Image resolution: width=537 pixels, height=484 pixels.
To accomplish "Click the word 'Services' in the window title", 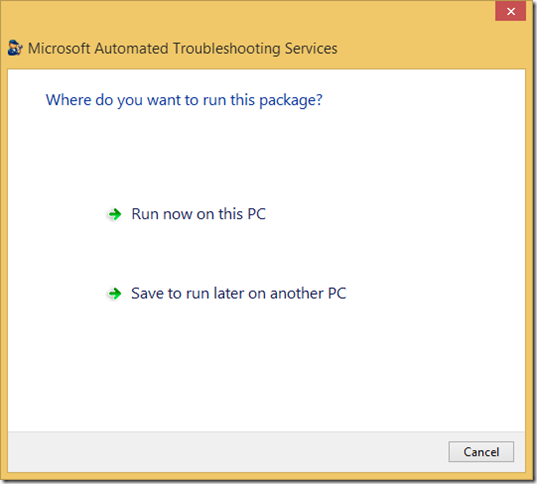I will pos(311,48).
